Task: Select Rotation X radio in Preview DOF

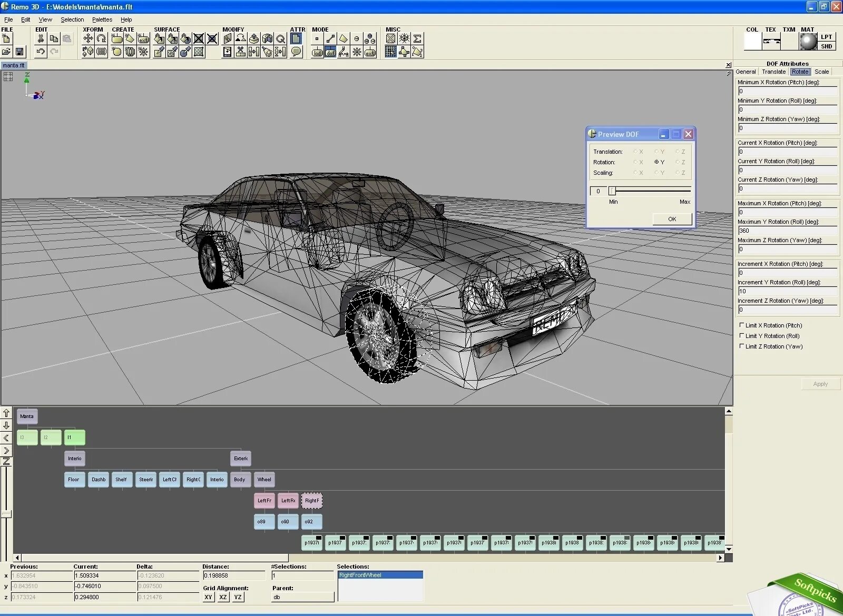Action: (x=635, y=162)
